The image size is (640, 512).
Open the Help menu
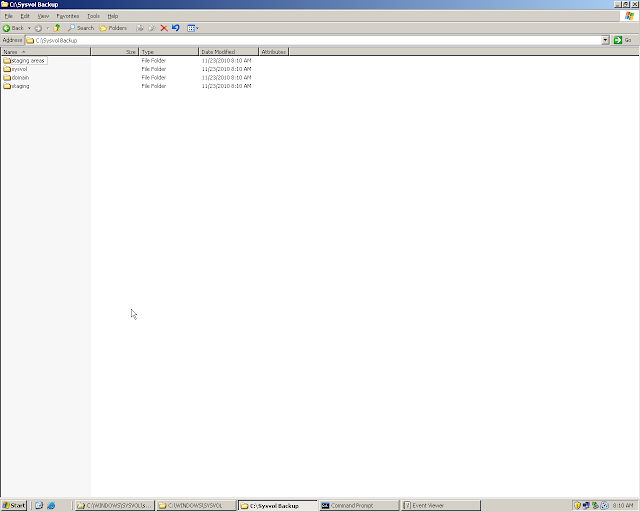pyautogui.click(x=113, y=16)
